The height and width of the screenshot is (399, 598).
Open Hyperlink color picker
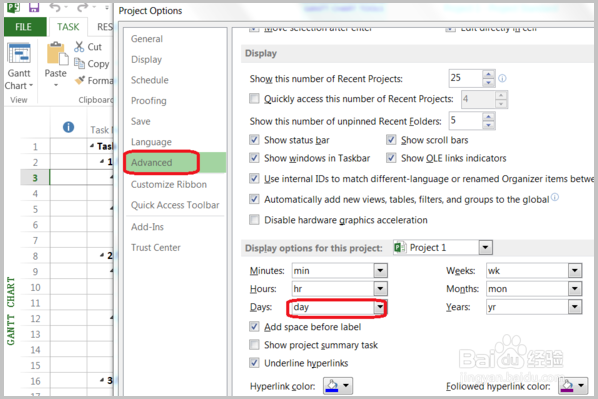pyautogui.click(x=338, y=386)
